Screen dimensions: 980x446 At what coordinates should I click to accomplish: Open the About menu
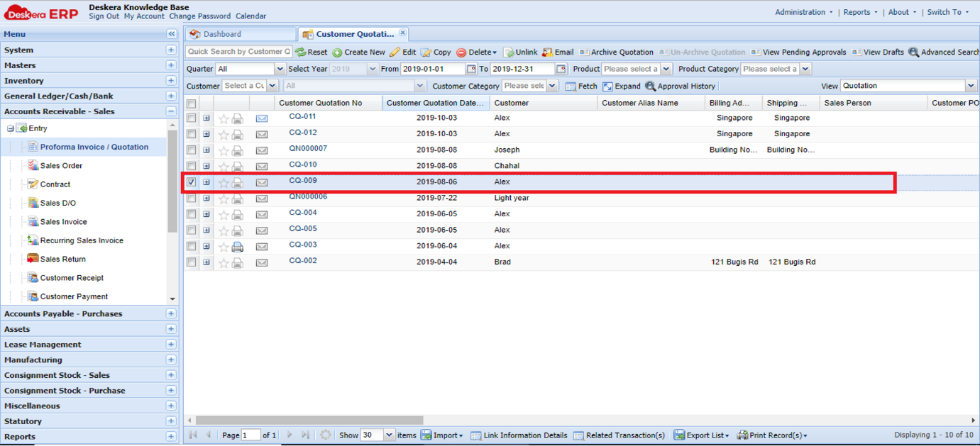click(x=902, y=12)
